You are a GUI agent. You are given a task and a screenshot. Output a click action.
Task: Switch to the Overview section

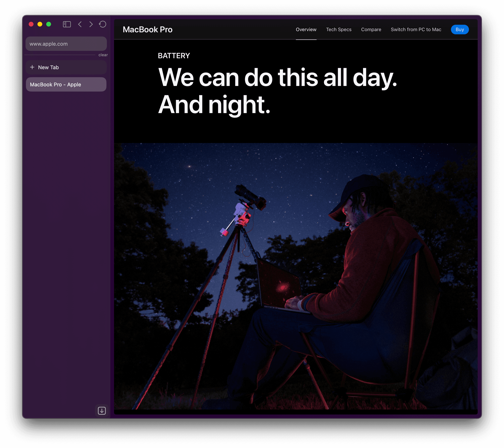click(306, 30)
